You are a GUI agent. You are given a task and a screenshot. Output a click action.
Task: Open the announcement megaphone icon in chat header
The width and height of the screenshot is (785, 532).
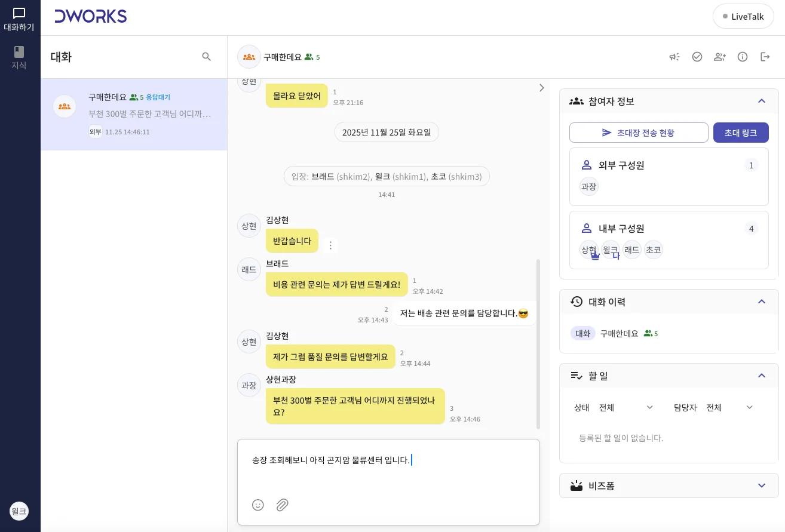click(x=674, y=57)
